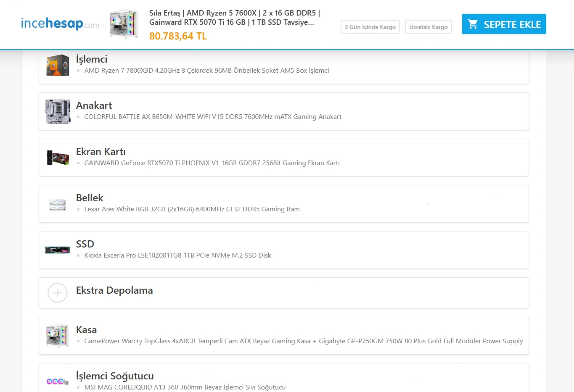Add the PC to cart with SEPETE EKLE
The height and width of the screenshot is (392, 574).
tap(504, 24)
